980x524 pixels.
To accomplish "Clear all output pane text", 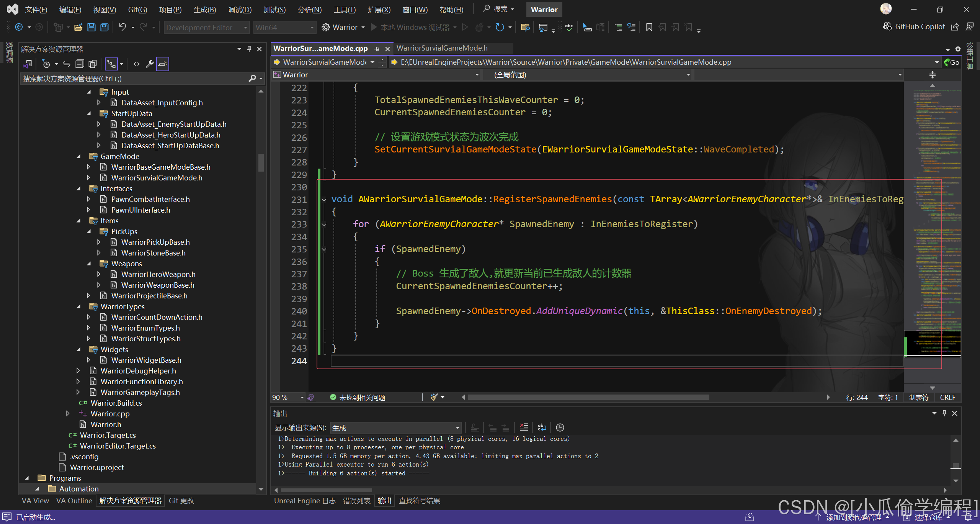I will pyautogui.click(x=524, y=427).
